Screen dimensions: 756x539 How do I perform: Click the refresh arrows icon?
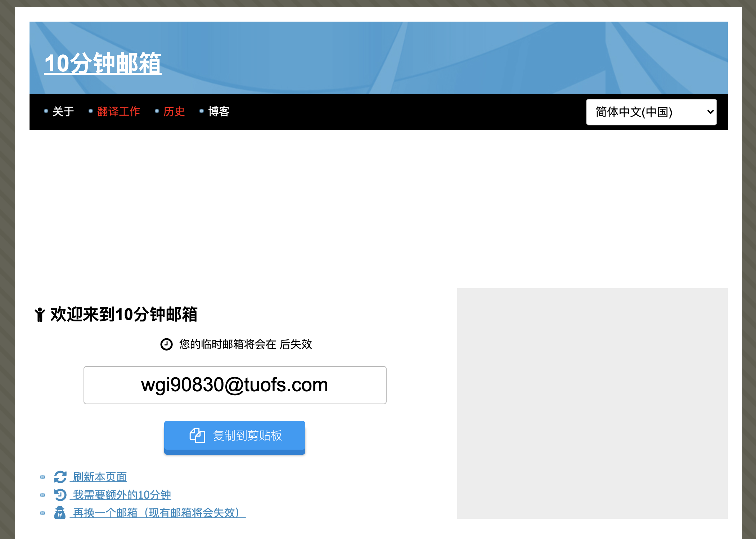pos(60,477)
